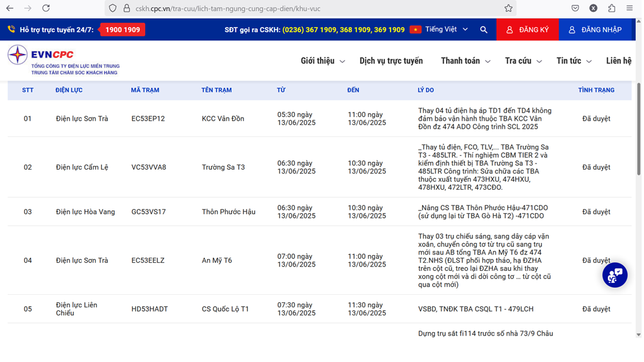
Task: Click the ĐẾN column header
Action: click(x=353, y=90)
